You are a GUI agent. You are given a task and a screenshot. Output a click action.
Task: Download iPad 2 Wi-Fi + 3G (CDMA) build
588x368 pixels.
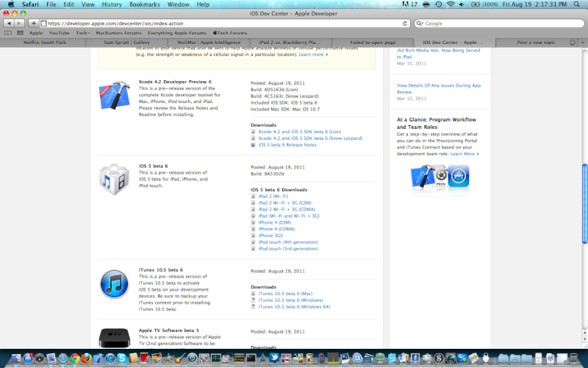pyautogui.click(x=287, y=210)
